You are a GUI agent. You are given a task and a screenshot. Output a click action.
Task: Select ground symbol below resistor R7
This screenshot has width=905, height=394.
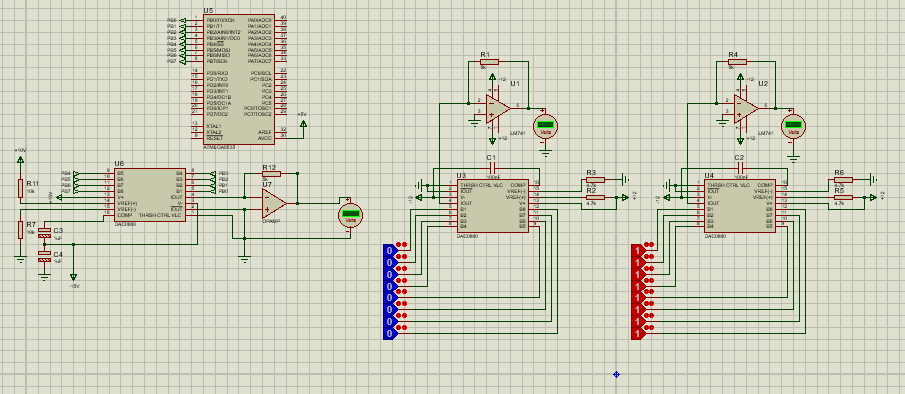[x=20, y=258]
